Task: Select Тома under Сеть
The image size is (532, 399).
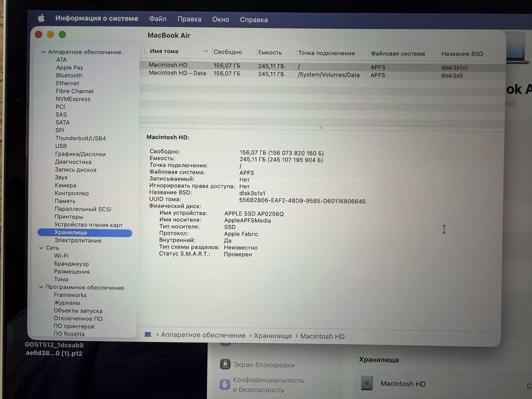Action: [x=61, y=279]
